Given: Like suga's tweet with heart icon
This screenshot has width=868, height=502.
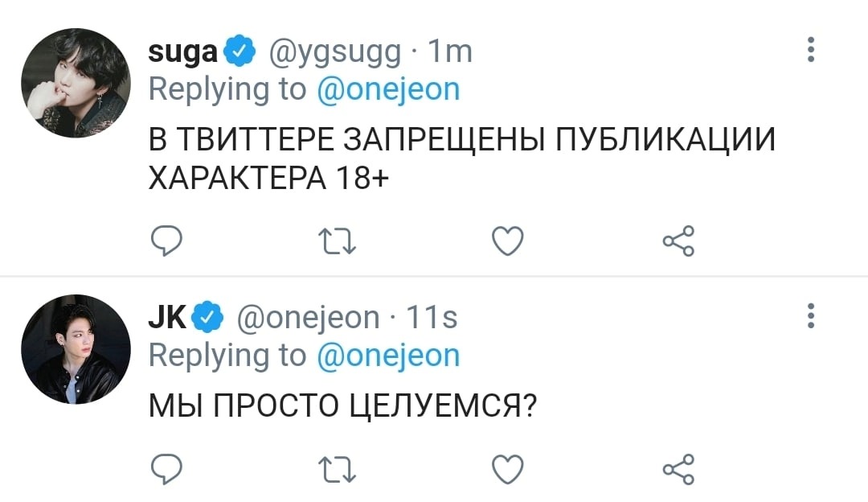Looking at the screenshot, I should pos(507,241).
